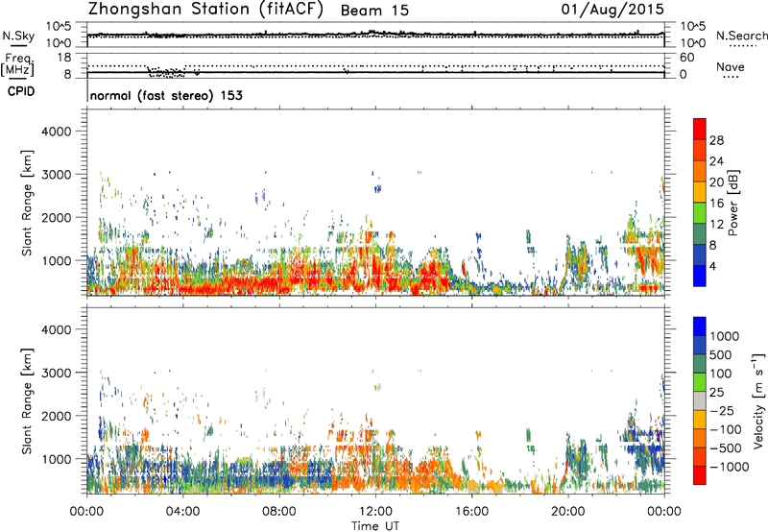Pick the light green 25–100 velocity segment

click(700, 382)
